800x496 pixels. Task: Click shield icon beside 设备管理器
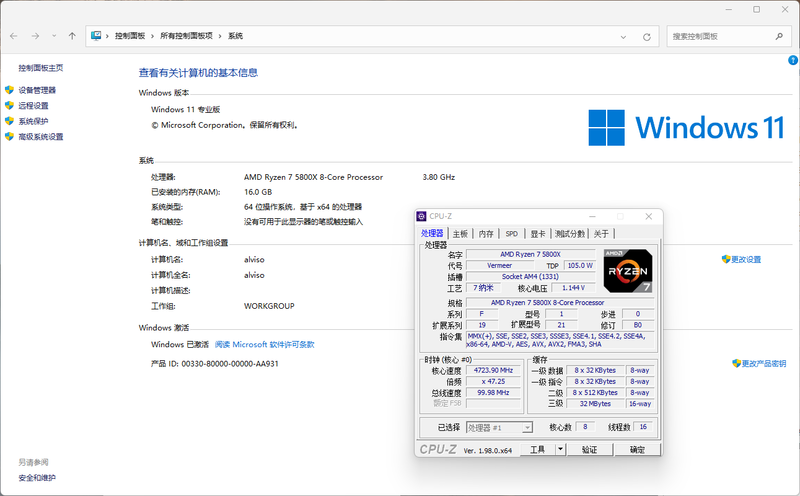tap(9, 90)
